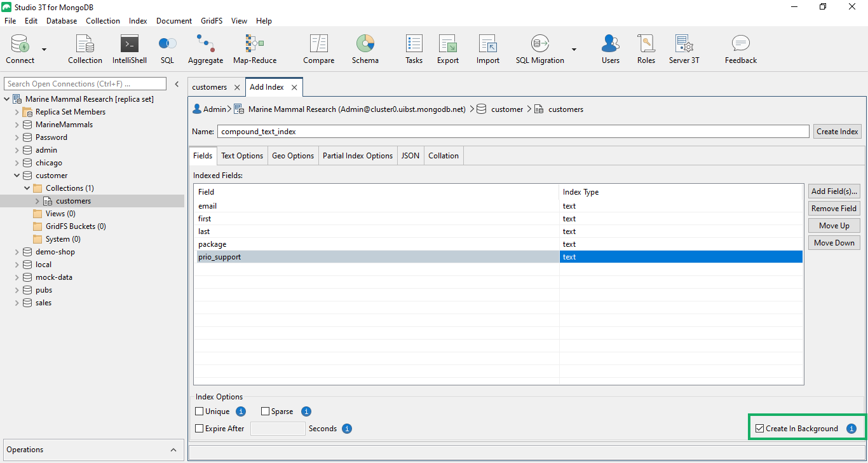Launch the Aggregate pipeline builder
Viewport: 868px width, 463px height.
pos(205,48)
